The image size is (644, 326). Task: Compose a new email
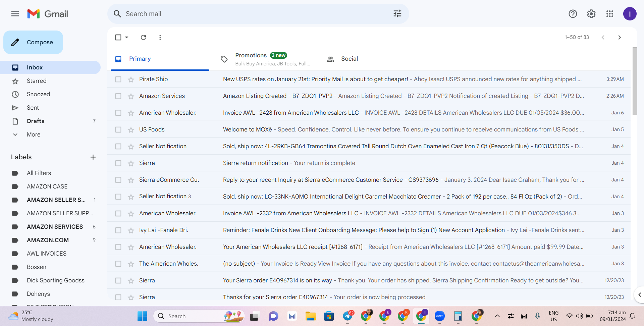(33, 42)
